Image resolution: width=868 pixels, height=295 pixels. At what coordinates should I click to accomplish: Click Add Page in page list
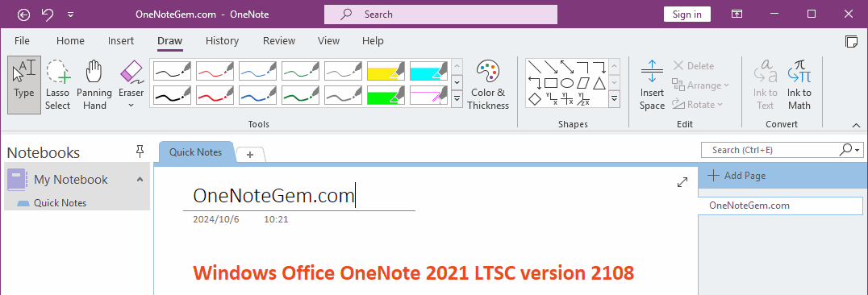[x=737, y=176]
